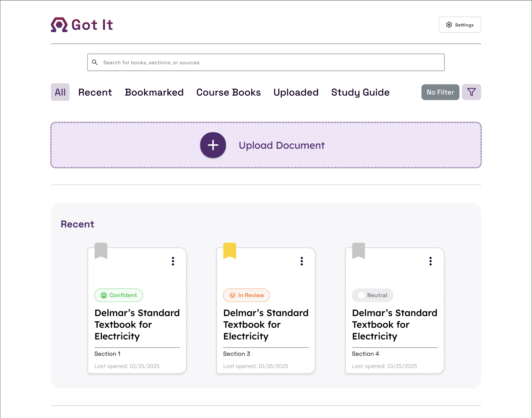Click the orange In Review badge
The image size is (532, 418).
[x=246, y=295]
